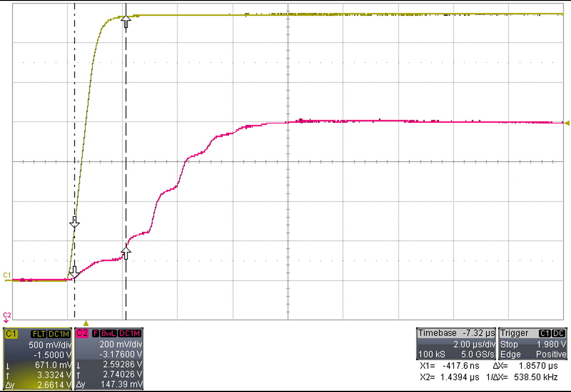Click the DC1M coupling badge on C1
This screenshot has height=392, width=571.
(x=59, y=334)
